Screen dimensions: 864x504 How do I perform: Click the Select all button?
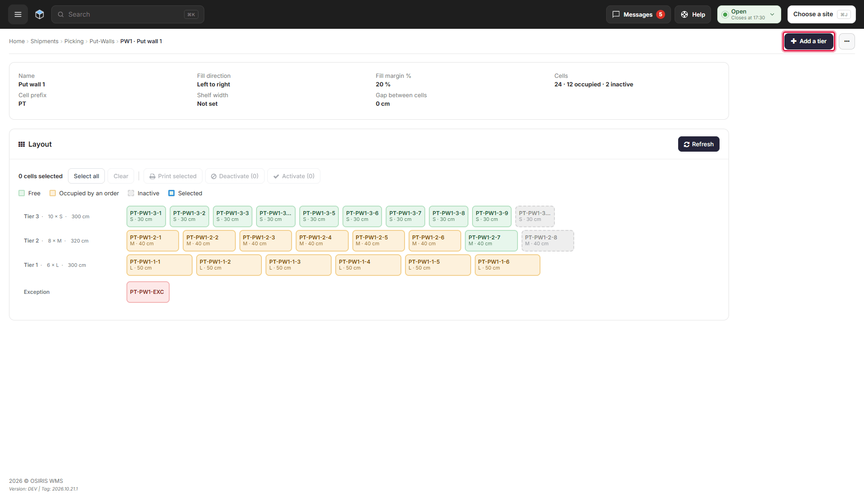click(x=86, y=176)
